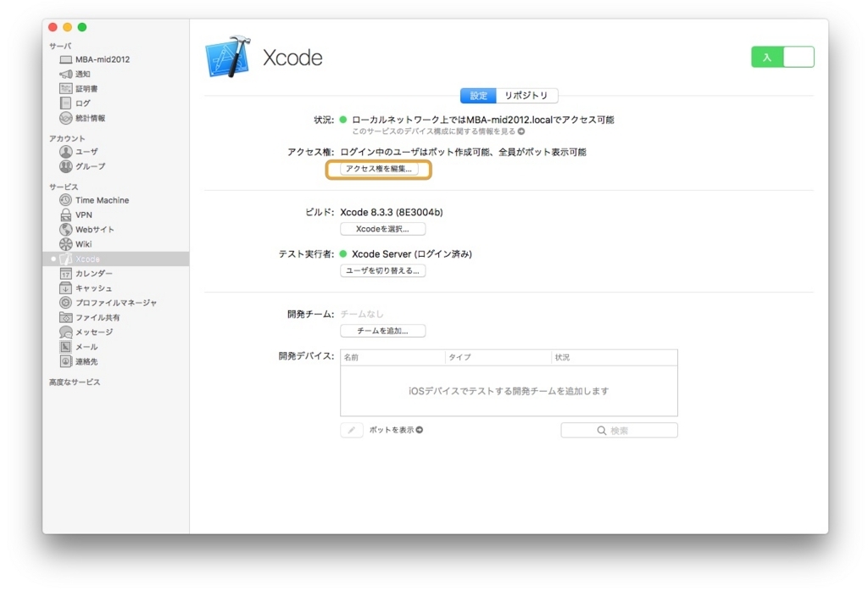The image size is (868, 597).
Task: Click the edit pencil below the device list
Action: tap(351, 430)
